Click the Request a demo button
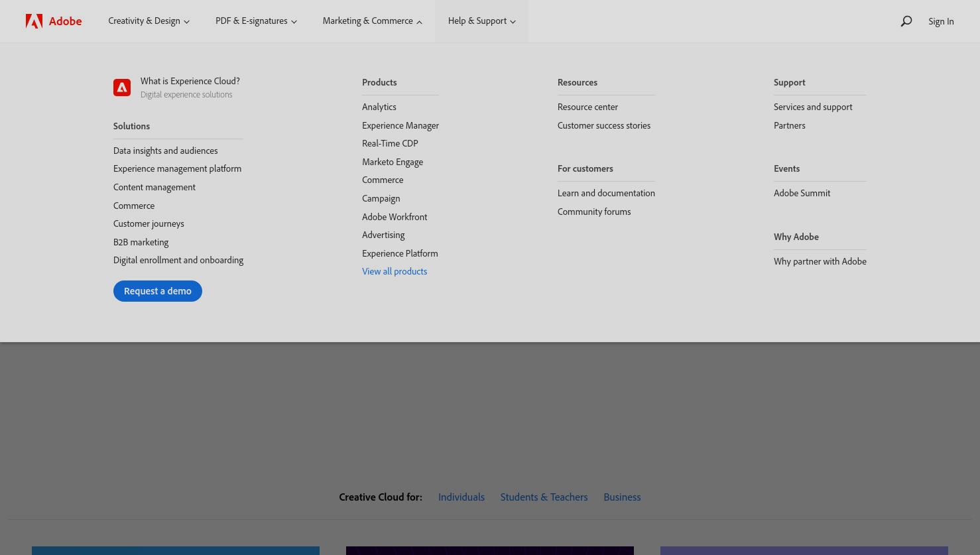The width and height of the screenshot is (980, 555). point(158,291)
